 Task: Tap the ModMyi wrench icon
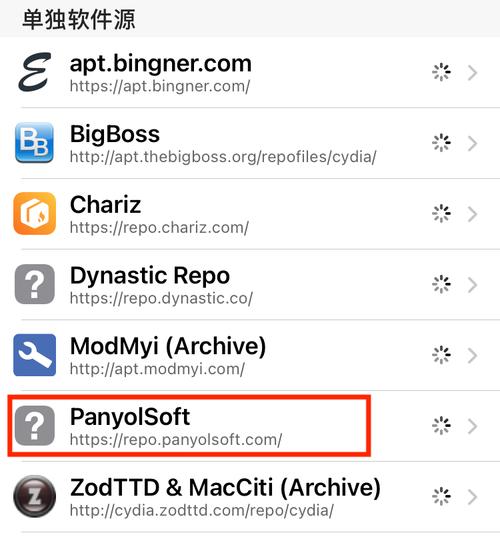click(x=35, y=355)
